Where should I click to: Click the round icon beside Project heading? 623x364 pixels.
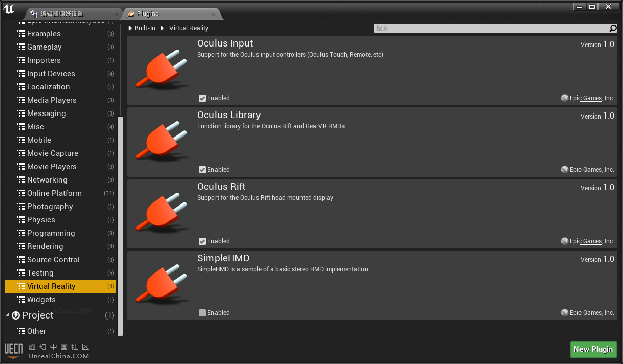tap(16, 315)
